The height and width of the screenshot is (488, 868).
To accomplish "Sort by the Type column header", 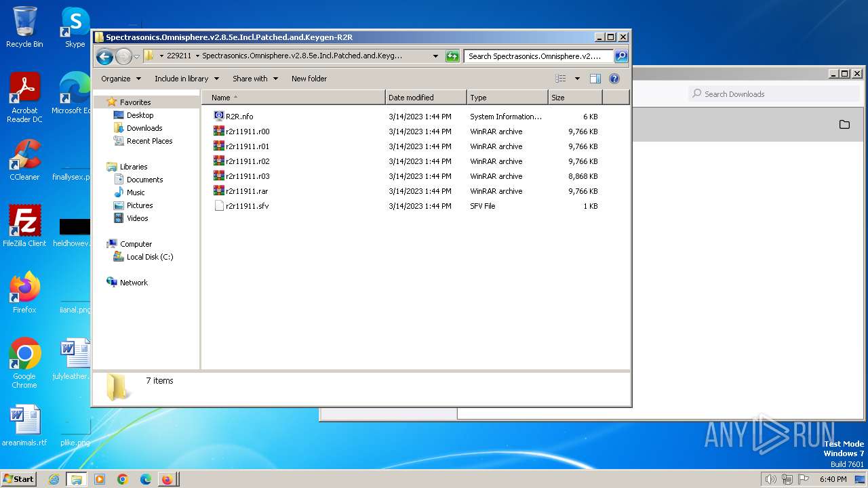I will pos(507,98).
